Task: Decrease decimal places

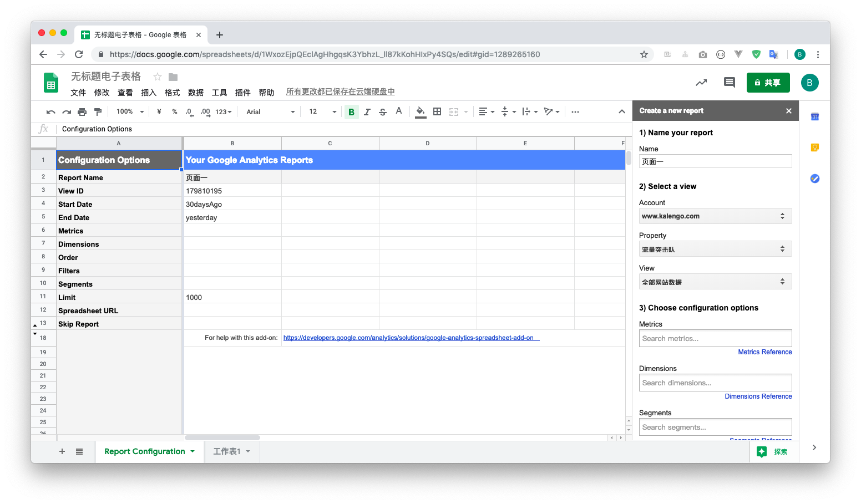Action: point(189,112)
